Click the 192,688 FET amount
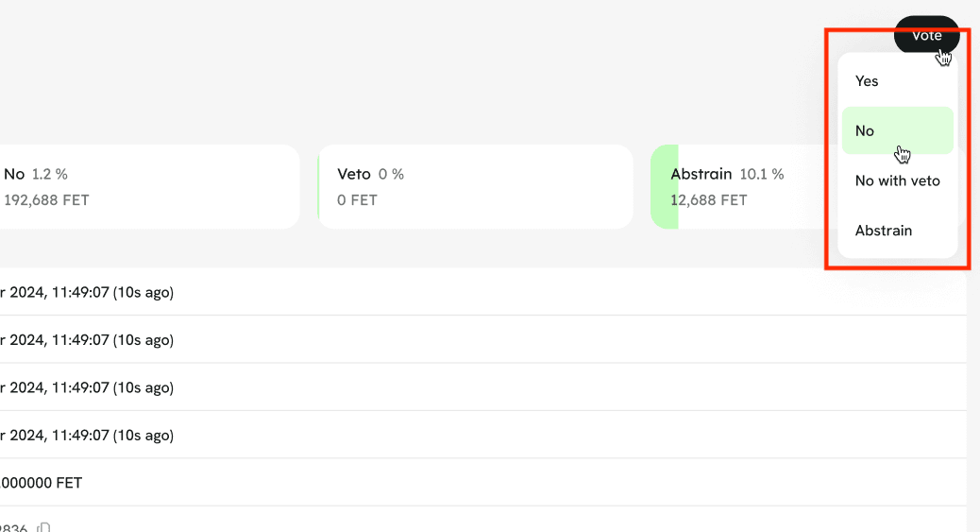Viewport: 980px width, 532px height. pos(46,200)
